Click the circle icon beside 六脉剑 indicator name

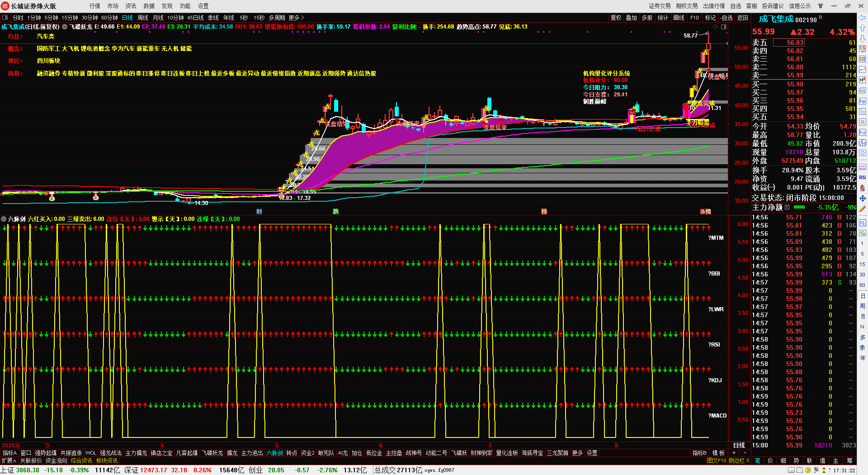coord(4,219)
